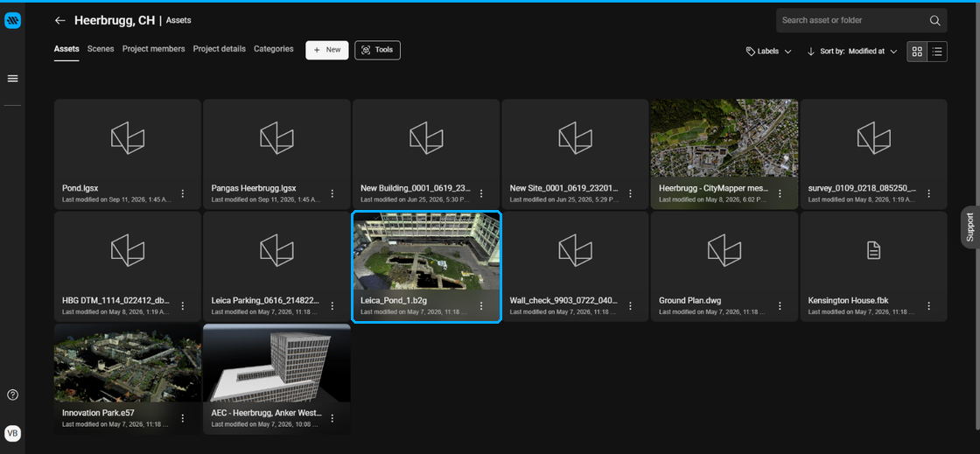Click the survey_0109 placeholder cube icon
The width and height of the screenshot is (980, 454).
[x=874, y=138]
